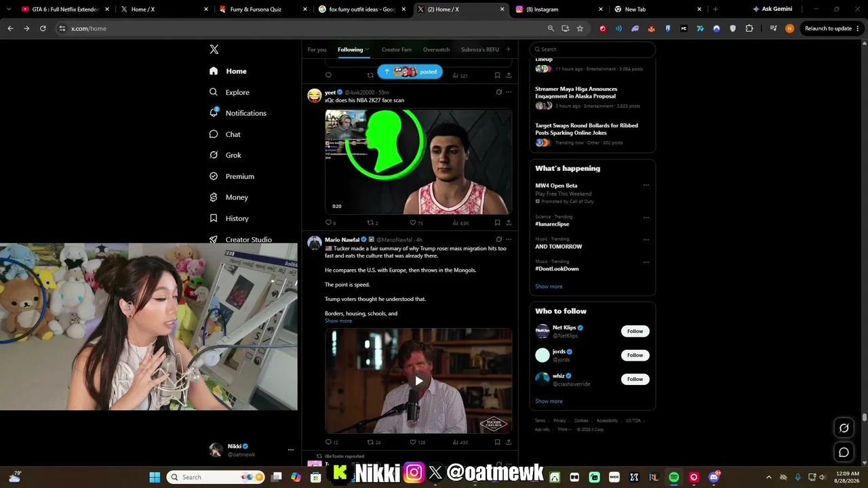The image size is (868, 488).
Task: Follow whiz
Action: (635, 379)
